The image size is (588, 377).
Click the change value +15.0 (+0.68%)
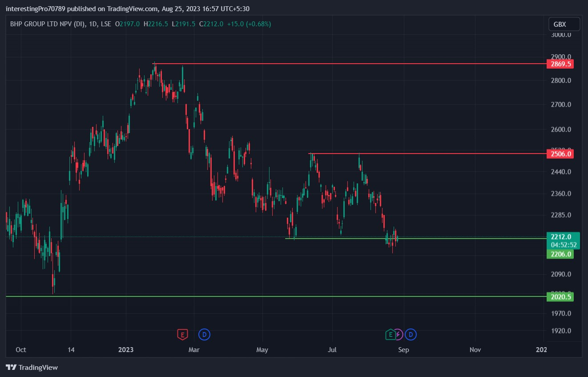(x=249, y=24)
